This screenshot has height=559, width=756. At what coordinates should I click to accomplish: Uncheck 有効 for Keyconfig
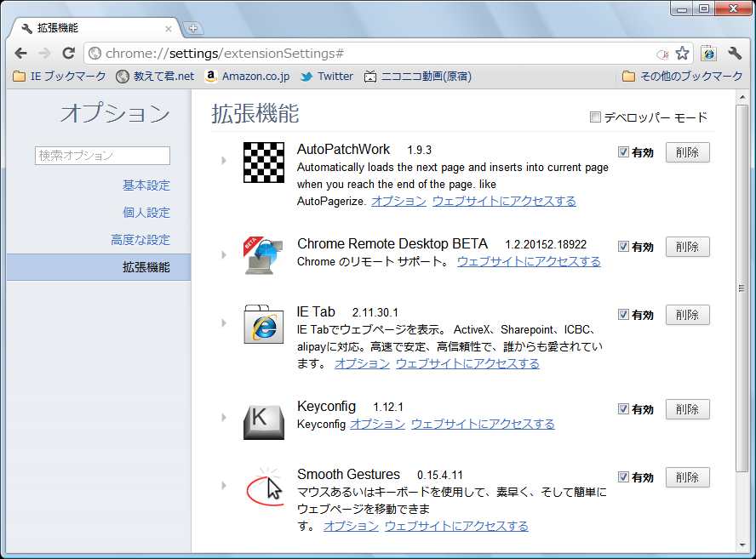coord(623,409)
